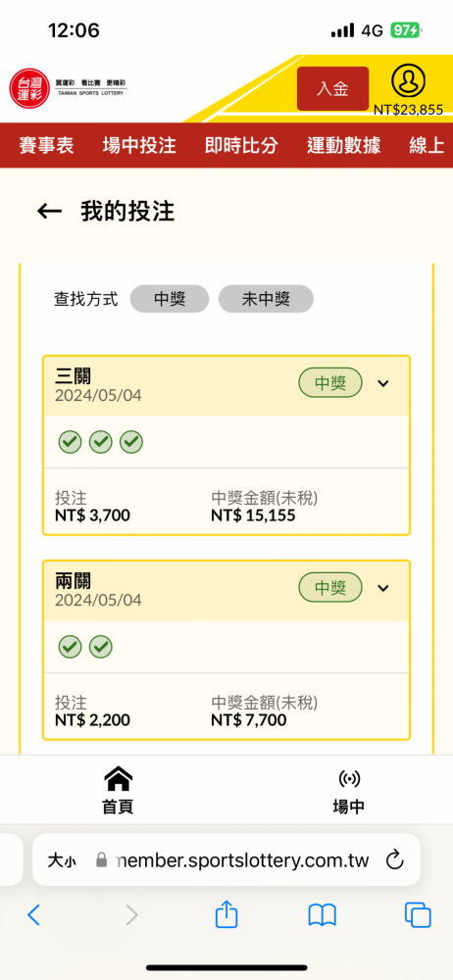Open 大小 page settings in address bar
The height and width of the screenshot is (980, 453).
tap(62, 861)
